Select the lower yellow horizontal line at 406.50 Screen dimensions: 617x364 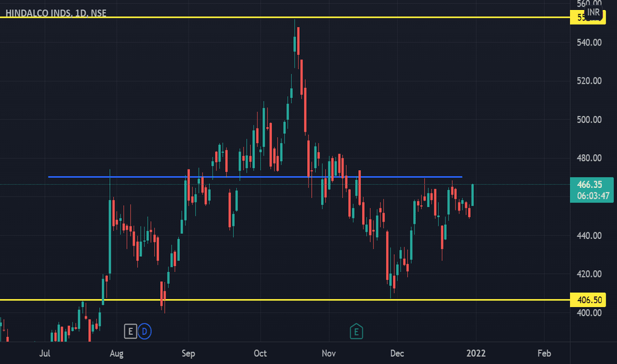coord(285,300)
